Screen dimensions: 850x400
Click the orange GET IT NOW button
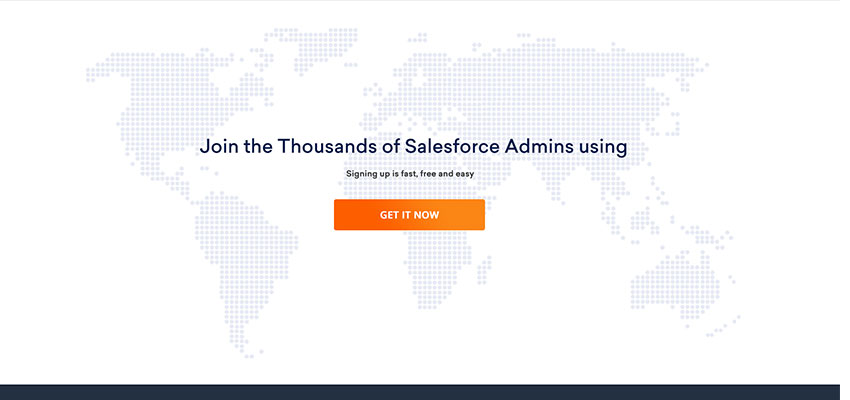(x=409, y=215)
